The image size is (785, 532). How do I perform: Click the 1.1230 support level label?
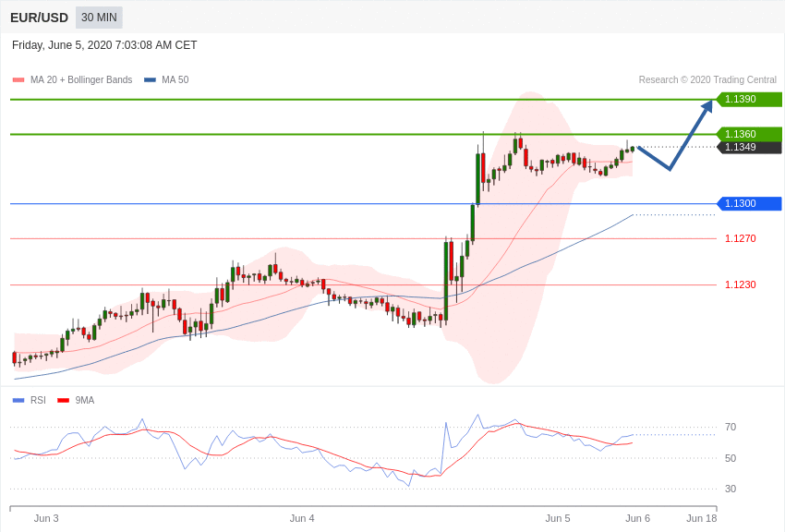[741, 284]
